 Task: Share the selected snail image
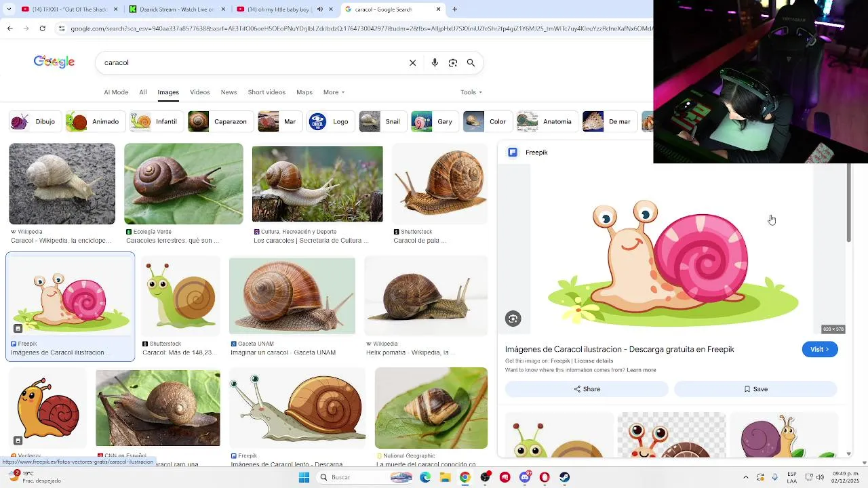pos(587,389)
